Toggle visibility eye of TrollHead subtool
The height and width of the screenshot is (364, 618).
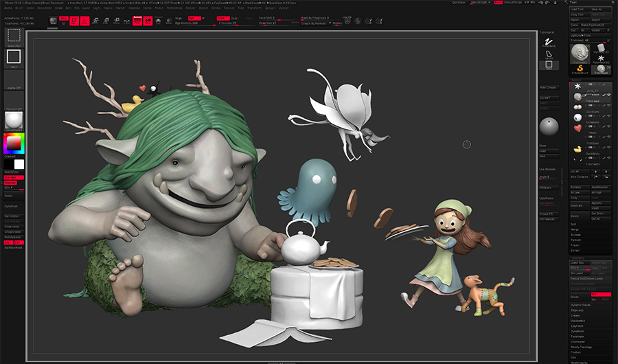click(x=609, y=95)
